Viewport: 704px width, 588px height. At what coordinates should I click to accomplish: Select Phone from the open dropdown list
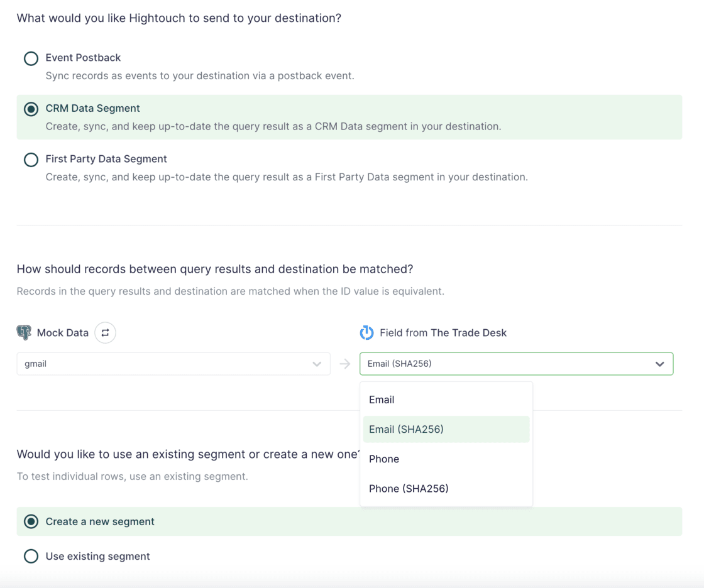tap(384, 459)
